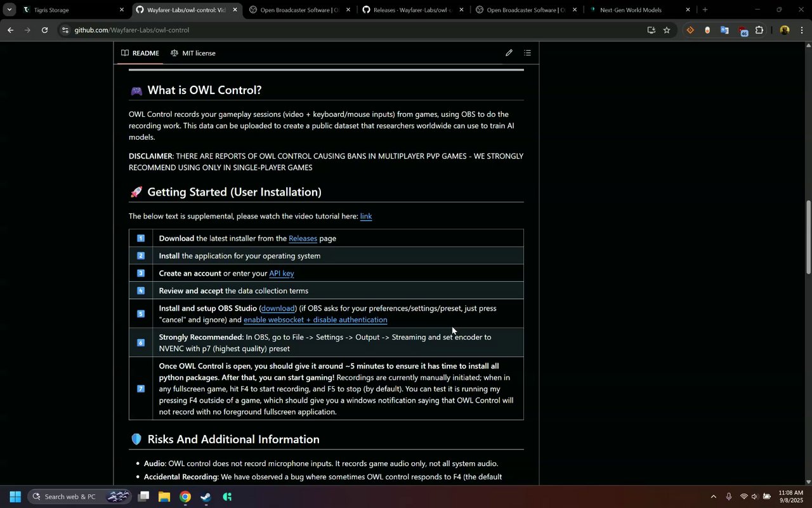812x508 pixels.
Task: Open the README outline list icon
Action: click(x=527, y=53)
